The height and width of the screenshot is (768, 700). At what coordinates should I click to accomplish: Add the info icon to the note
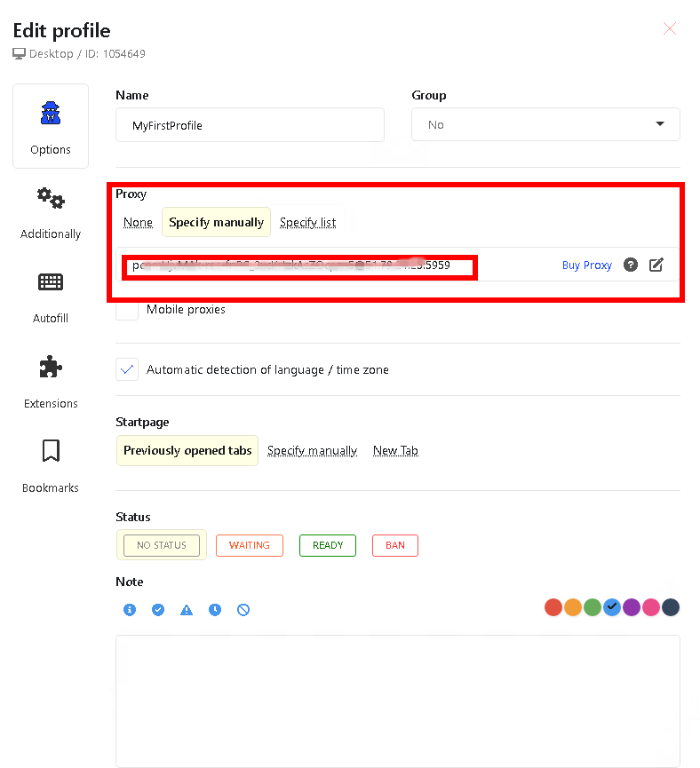(x=130, y=610)
